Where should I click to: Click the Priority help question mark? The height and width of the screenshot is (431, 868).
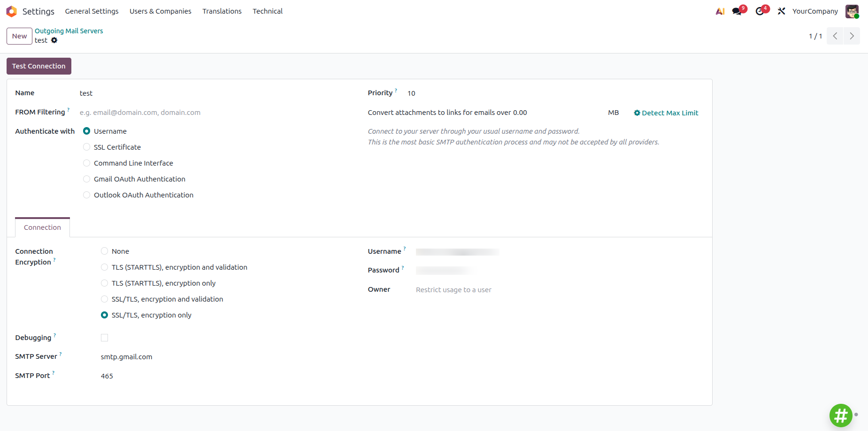click(x=396, y=90)
